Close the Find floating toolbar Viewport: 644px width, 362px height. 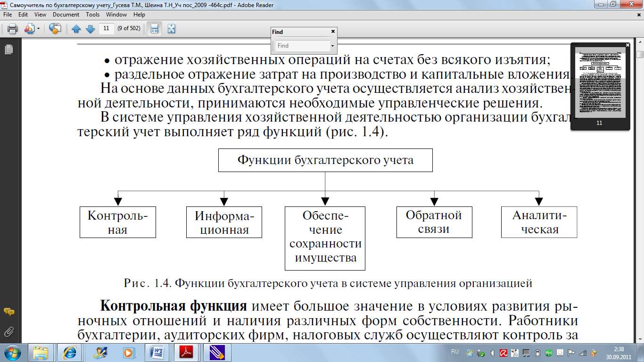[333, 31]
